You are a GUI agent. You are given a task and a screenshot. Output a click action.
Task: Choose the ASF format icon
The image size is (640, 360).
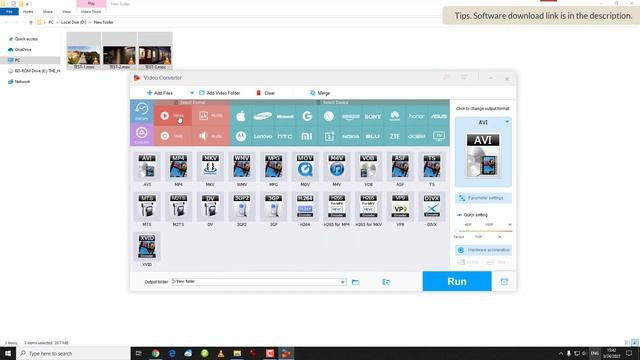point(400,167)
